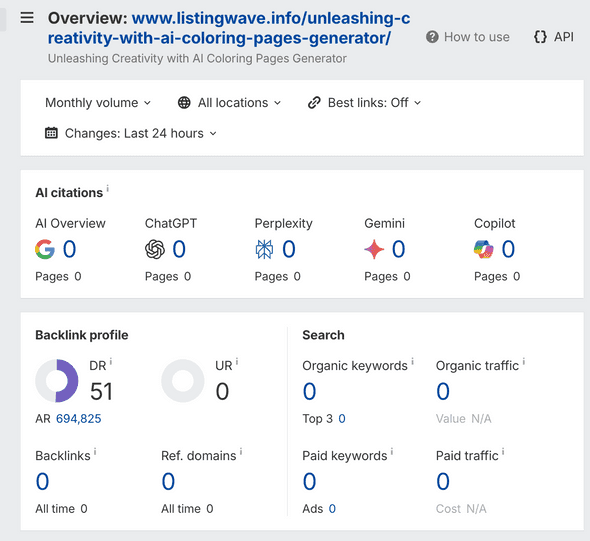Open the Changes: Last 24 hours dropdown

(x=131, y=133)
